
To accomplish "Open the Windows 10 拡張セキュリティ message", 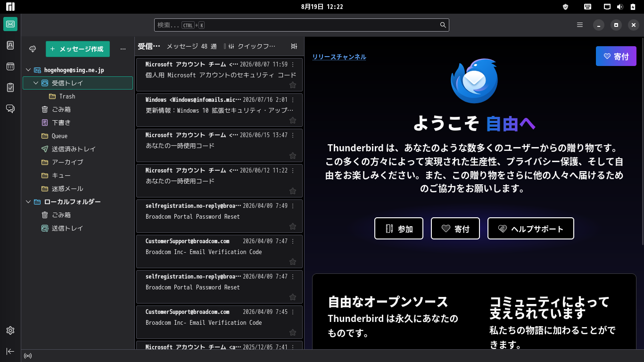I will (x=219, y=110).
